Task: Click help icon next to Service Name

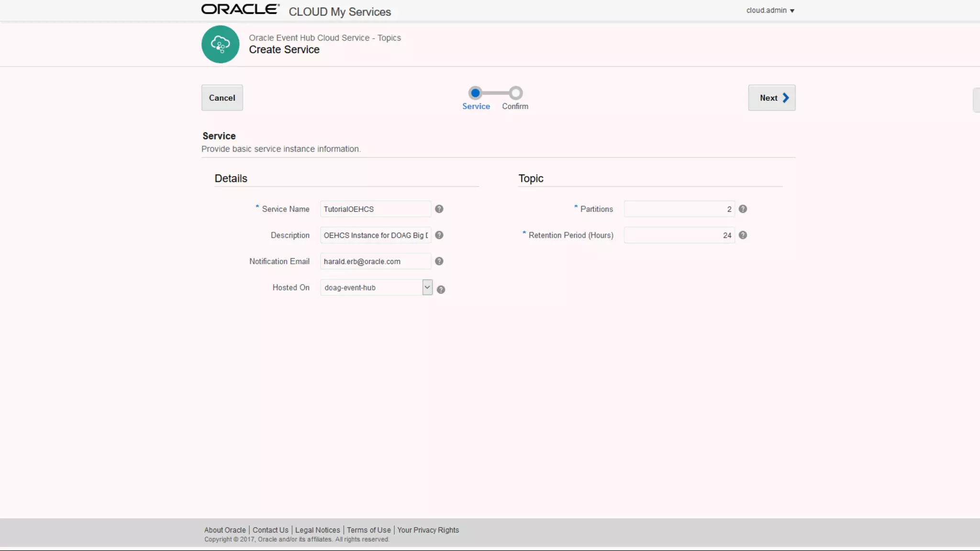Action: coord(439,209)
